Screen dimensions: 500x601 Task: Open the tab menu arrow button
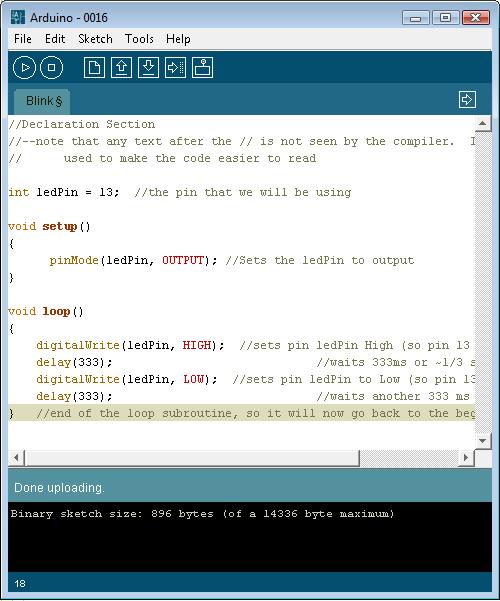(467, 100)
